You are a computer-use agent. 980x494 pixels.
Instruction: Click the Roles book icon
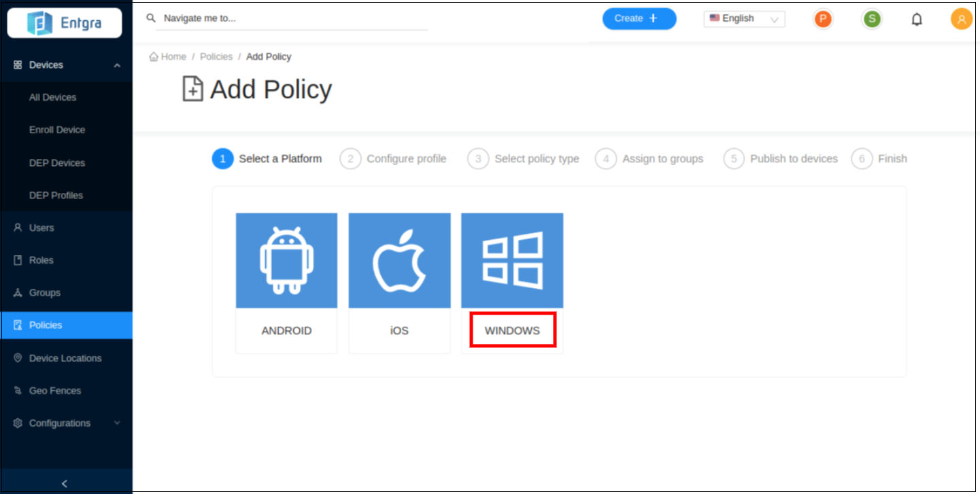tap(18, 260)
